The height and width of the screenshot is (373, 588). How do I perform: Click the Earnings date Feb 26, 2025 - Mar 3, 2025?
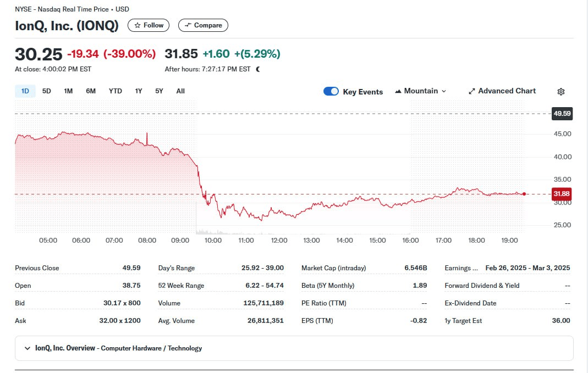tap(527, 268)
